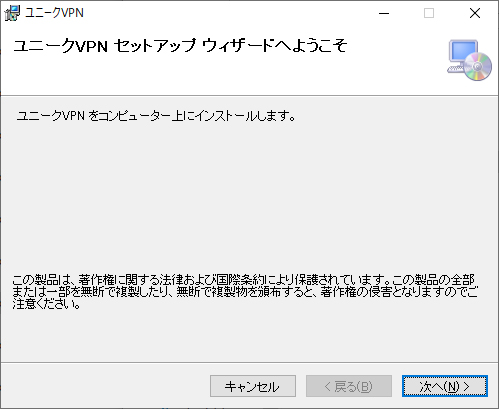This screenshot has height=409, width=499.
Task: Click the ご注意ください line of the warning
Action: 46,304
